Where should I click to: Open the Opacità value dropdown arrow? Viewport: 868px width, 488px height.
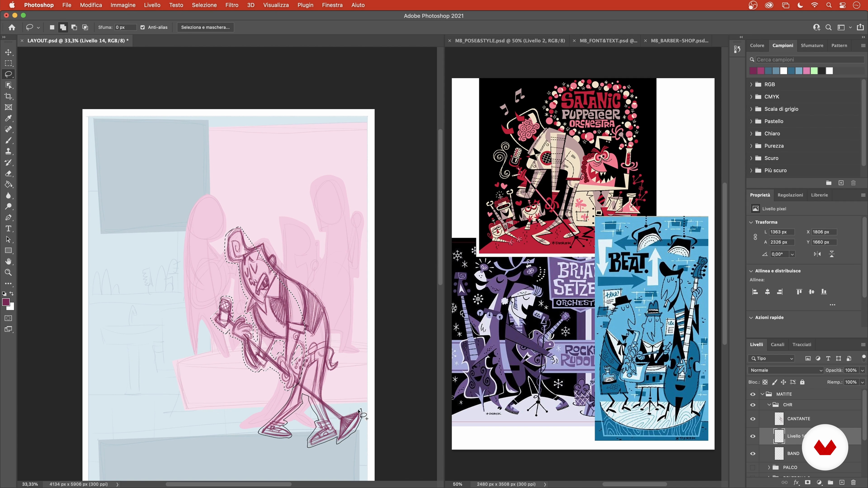pos(862,370)
